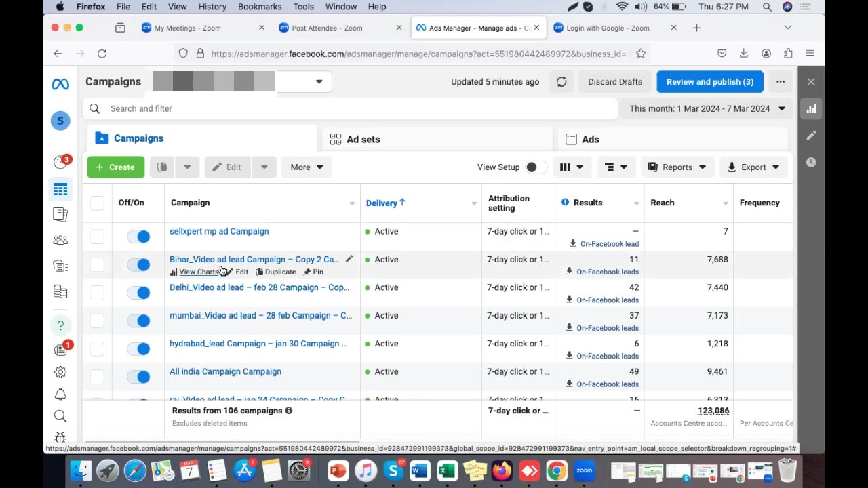Viewport: 868px width, 488px height.
Task: Switch to Post Attendee - Zoom browser tab
Action: (340, 28)
